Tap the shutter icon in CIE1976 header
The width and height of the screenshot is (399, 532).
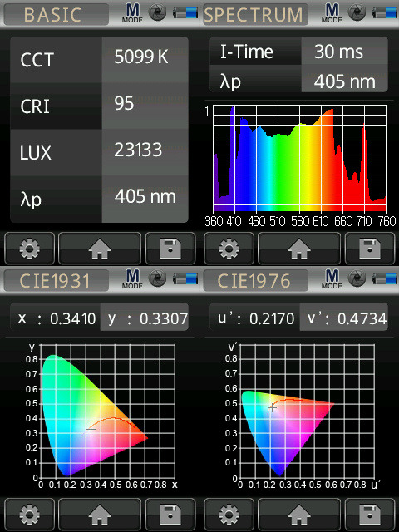[357, 278]
